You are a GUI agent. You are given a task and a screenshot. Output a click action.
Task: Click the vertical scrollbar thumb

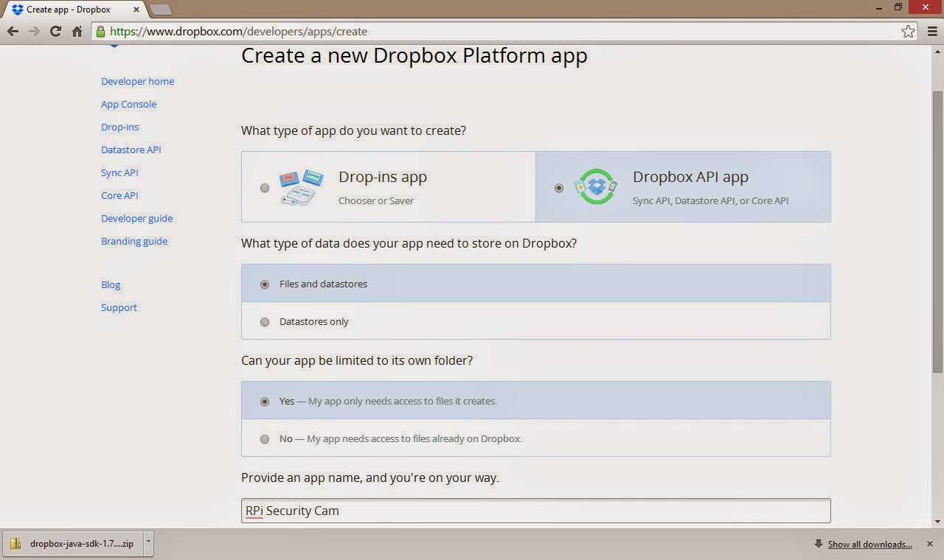pyautogui.click(x=937, y=231)
